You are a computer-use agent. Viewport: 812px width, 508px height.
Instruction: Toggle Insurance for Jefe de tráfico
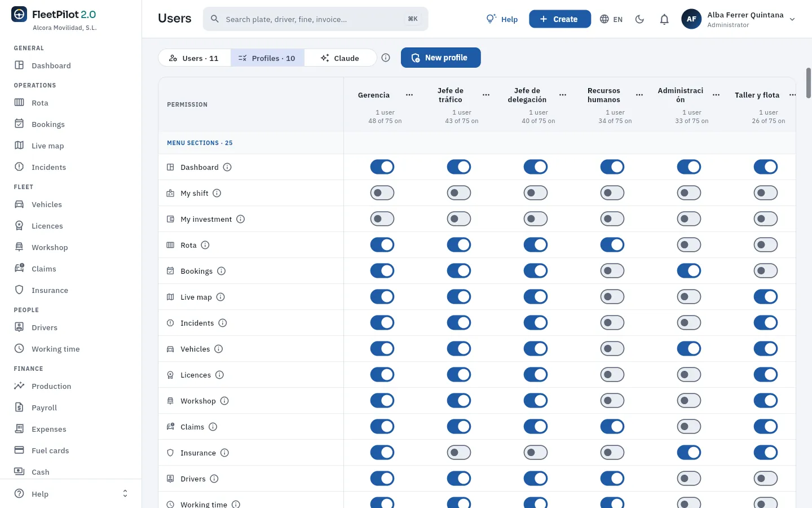pos(459,453)
